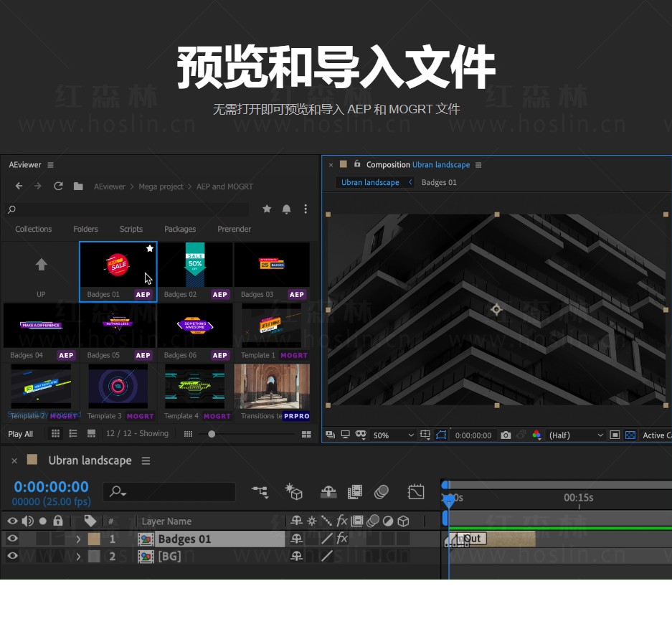Go back in AEviewer navigation

coord(19,186)
